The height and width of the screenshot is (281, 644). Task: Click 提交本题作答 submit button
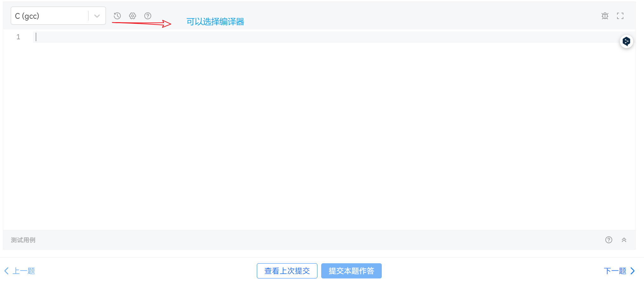point(351,271)
